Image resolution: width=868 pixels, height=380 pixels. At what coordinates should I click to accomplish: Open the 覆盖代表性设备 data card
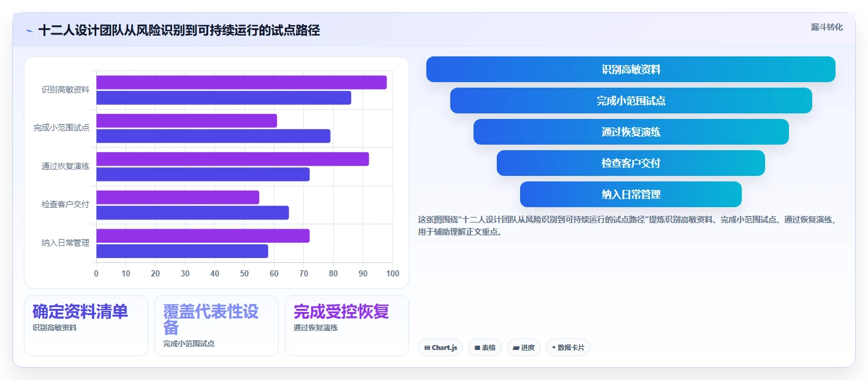coord(216,325)
